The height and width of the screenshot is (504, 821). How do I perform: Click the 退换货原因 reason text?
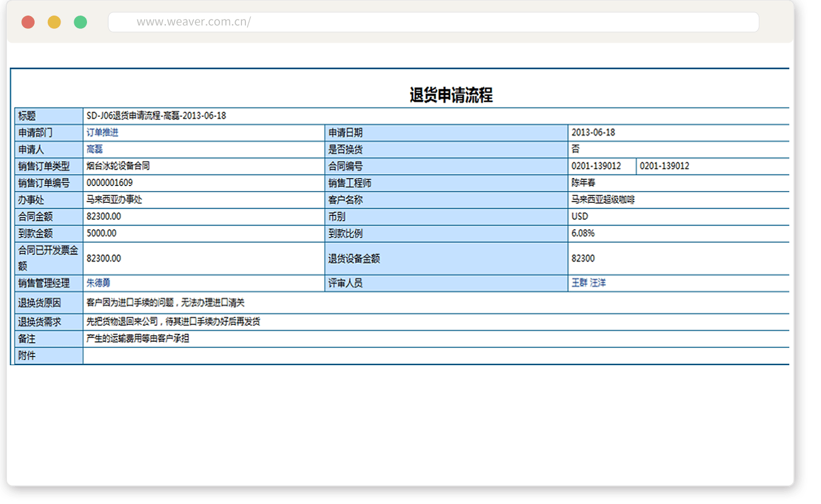click(165, 302)
